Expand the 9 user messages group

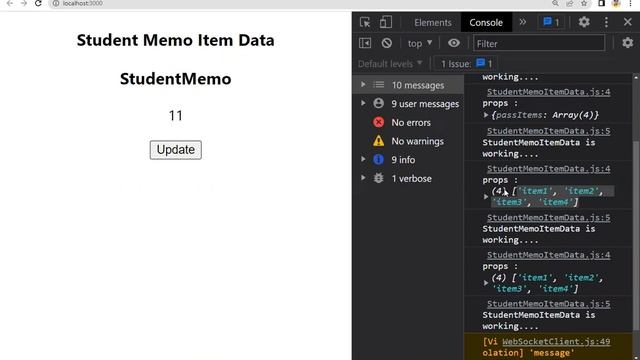pos(363,103)
